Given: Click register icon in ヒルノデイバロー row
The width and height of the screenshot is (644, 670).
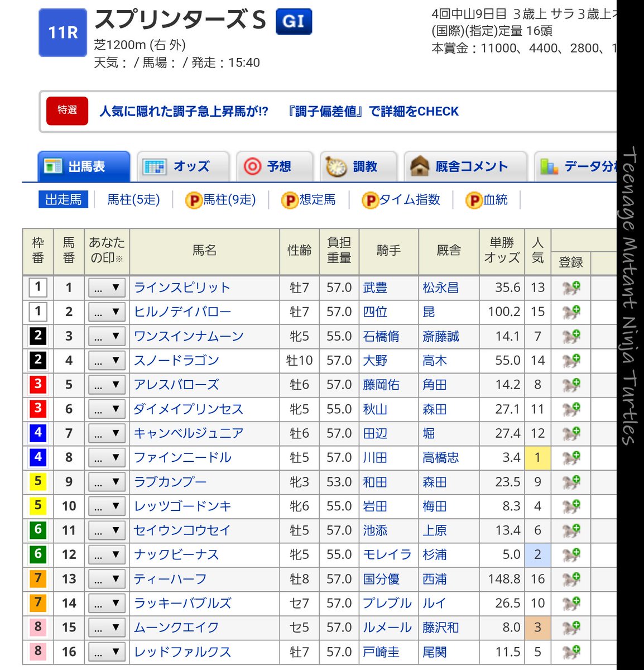Looking at the screenshot, I should click(x=571, y=312).
